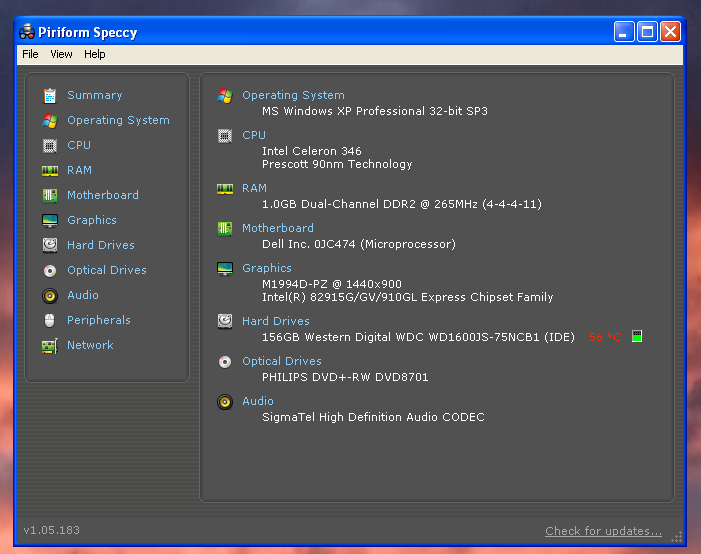The image size is (701, 554).
Task: Go to Operating System section in sidebar
Action: pos(118,120)
